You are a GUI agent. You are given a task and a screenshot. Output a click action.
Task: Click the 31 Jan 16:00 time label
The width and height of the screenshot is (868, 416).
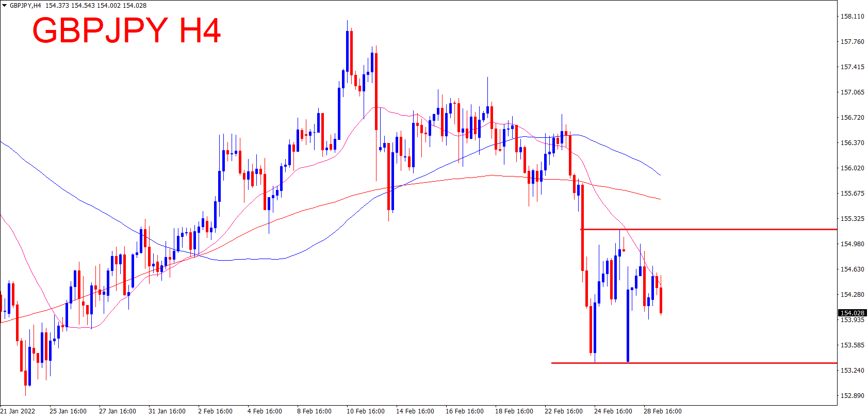tap(167, 411)
